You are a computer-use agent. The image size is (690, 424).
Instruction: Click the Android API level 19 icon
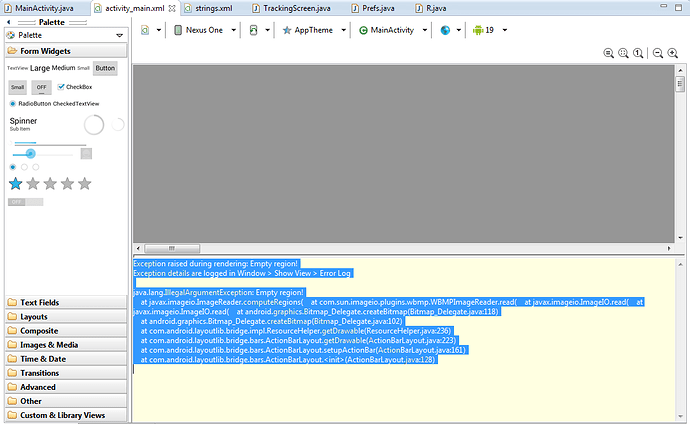(x=478, y=30)
